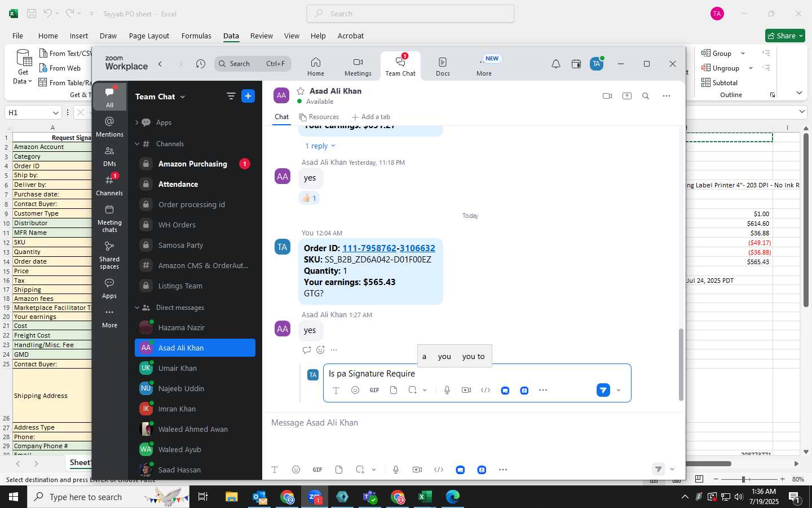The height and width of the screenshot is (508, 812).
Task: Open Channels in Zoom sidebar
Action: [109, 186]
